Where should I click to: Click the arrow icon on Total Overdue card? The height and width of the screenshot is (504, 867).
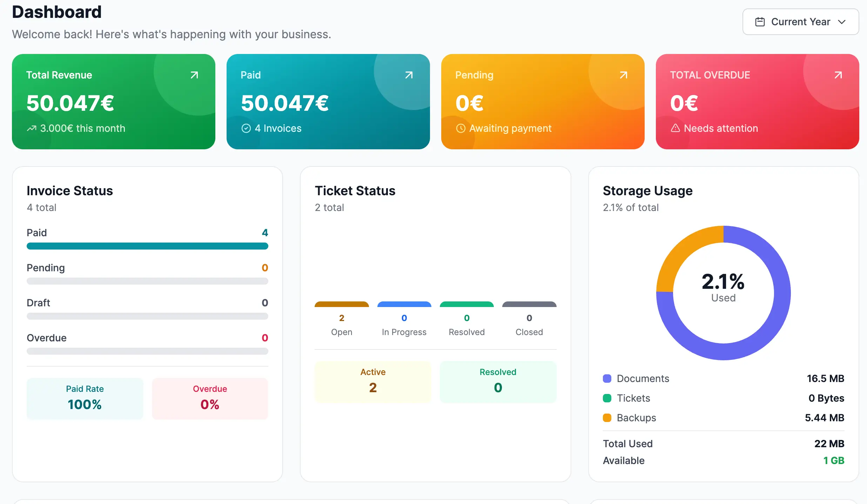(838, 75)
